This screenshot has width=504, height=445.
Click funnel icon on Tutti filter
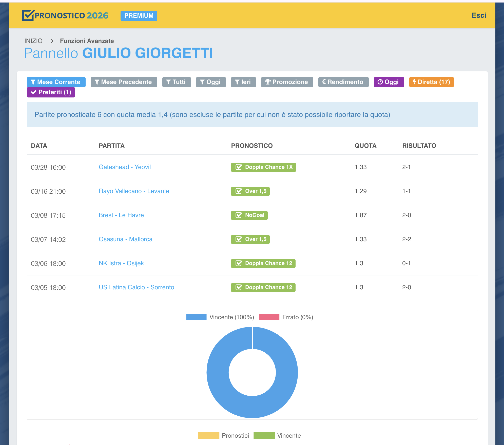pyautogui.click(x=168, y=82)
